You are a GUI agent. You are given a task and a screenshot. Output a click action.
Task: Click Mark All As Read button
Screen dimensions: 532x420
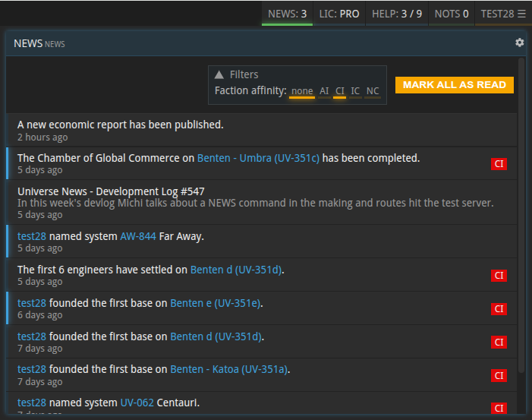tap(455, 85)
